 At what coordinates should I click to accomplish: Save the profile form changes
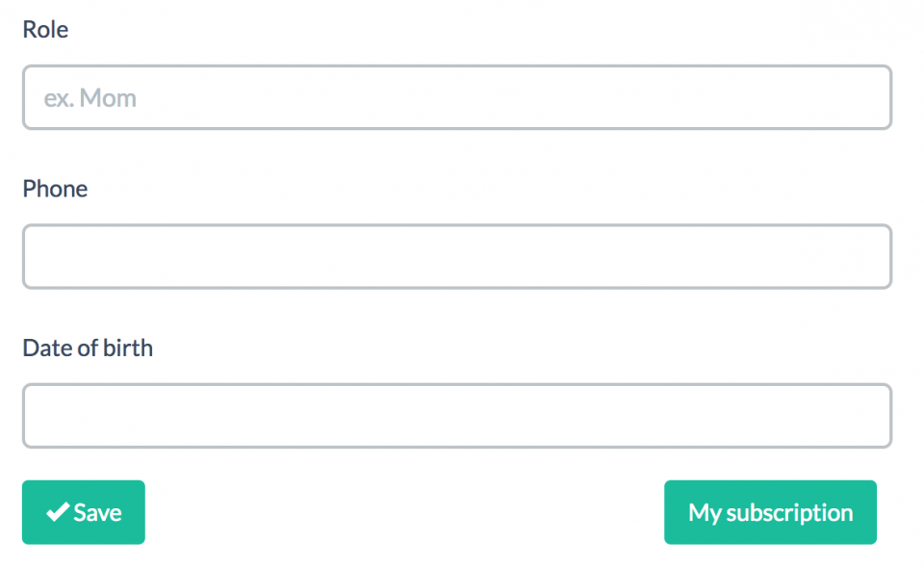pyautogui.click(x=84, y=512)
